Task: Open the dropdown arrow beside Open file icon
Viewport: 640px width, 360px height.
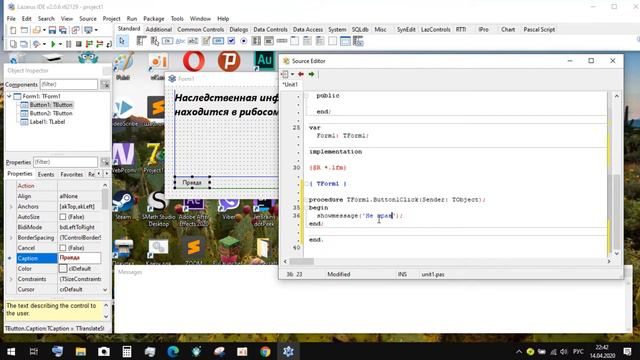Action: (44, 30)
